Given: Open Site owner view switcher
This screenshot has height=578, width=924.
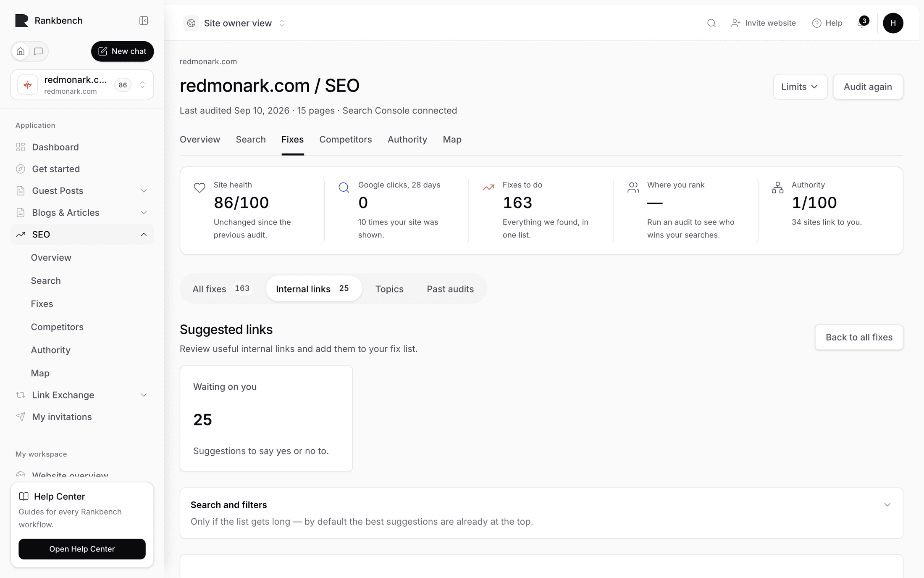Looking at the screenshot, I should [235, 23].
